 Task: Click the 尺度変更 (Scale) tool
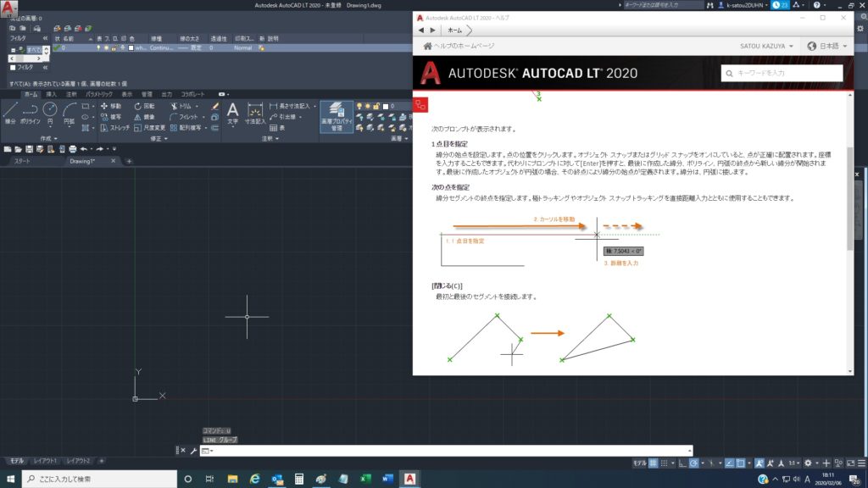149,128
